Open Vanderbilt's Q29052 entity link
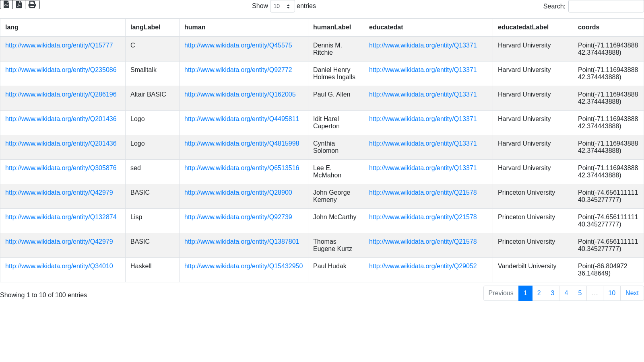 [423, 266]
